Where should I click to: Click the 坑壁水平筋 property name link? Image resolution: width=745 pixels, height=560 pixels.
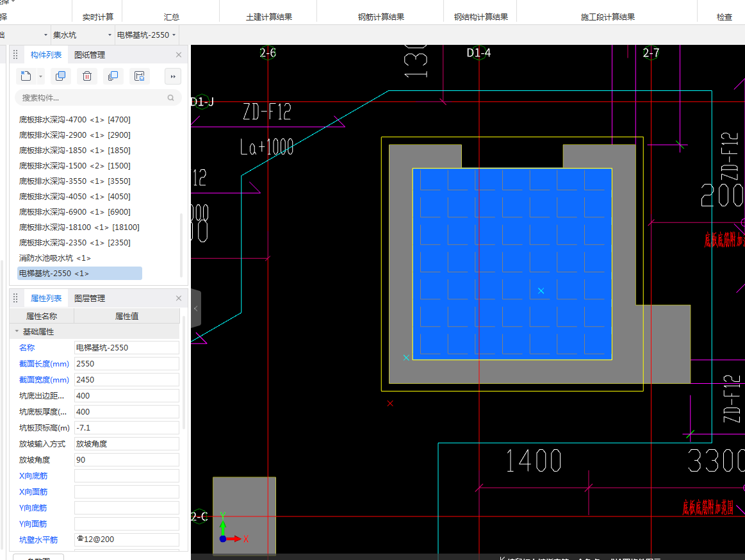coord(38,539)
